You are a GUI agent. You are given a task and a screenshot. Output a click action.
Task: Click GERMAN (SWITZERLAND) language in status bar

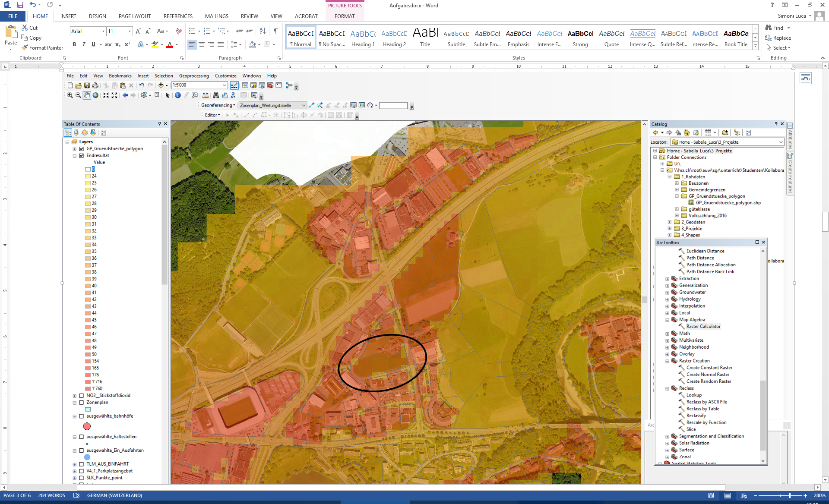click(114, 496)
